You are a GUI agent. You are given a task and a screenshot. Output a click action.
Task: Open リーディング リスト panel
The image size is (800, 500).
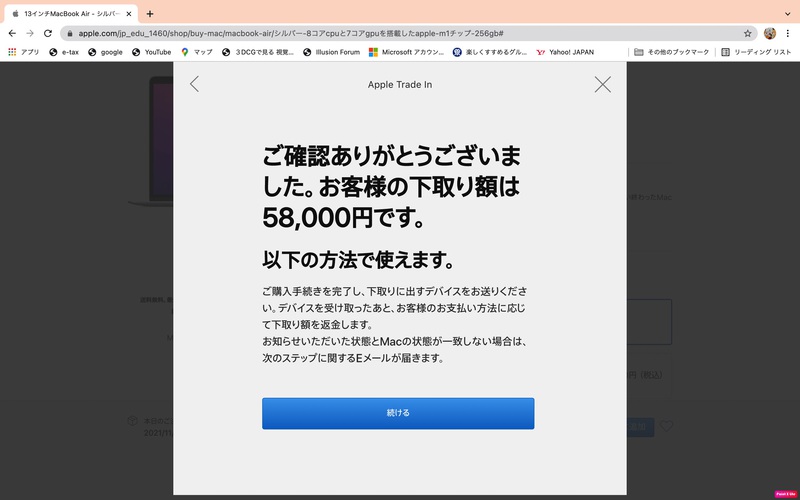(756, 52)
